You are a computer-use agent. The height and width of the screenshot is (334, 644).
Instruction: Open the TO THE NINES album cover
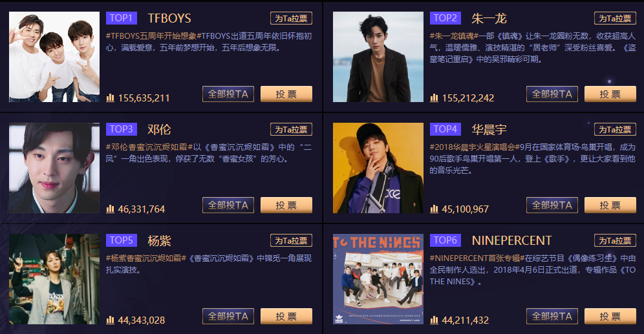click(378, 279)
